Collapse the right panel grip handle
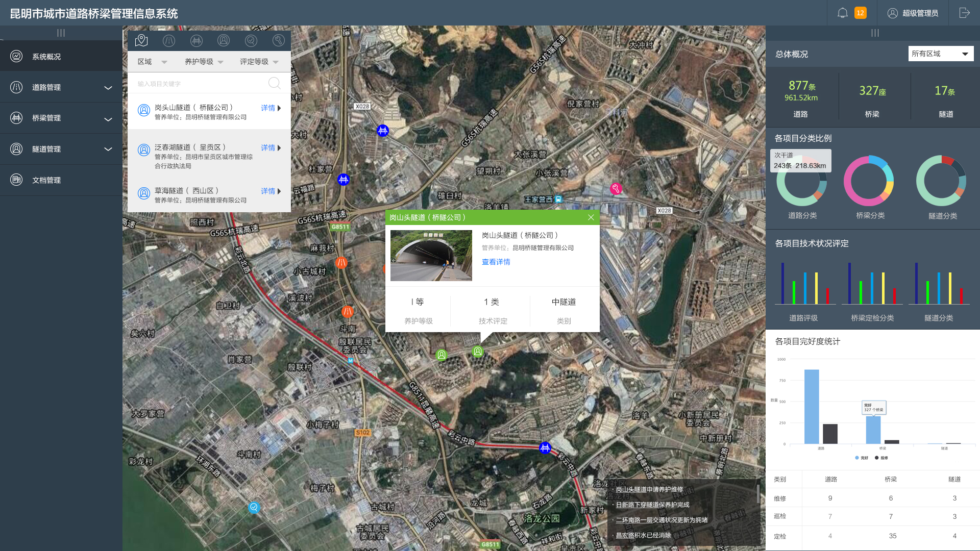The image size is (980, 551). tap(875, 33)
